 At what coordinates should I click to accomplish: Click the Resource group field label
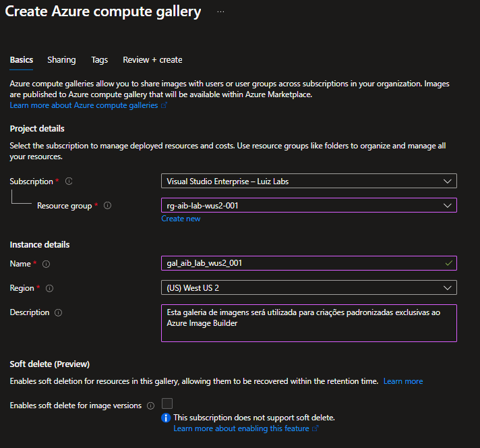tap(64, 206)
